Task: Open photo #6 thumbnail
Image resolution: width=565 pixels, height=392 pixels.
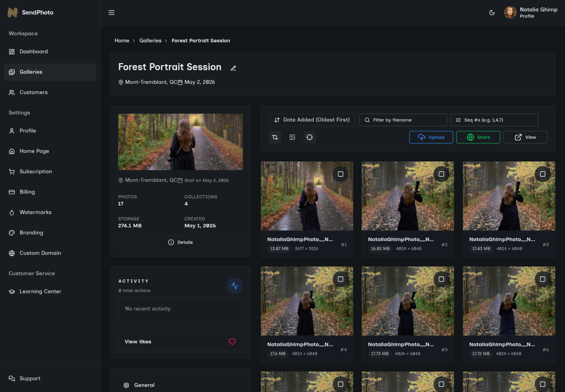Action: pyautogui.click(x=509, y=301)
